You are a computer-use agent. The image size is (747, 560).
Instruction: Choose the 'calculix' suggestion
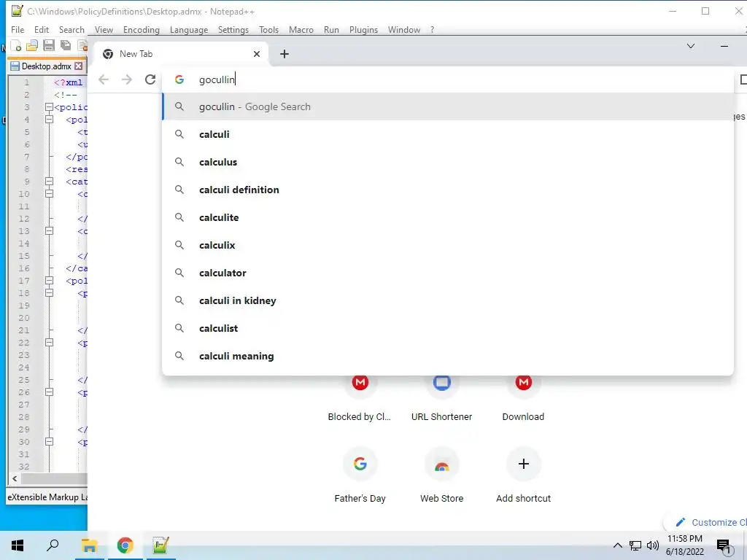pyautogui.click(x=448, y=245)
